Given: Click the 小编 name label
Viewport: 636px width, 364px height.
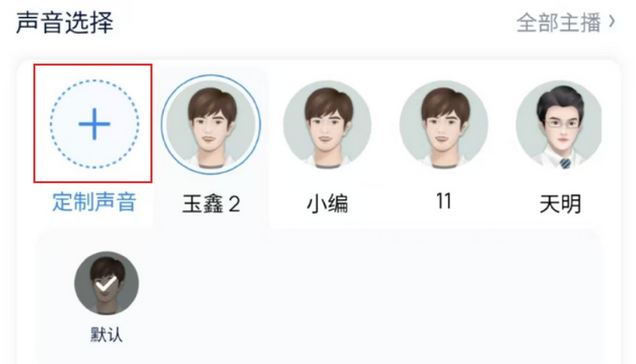Looking at the screenshot, I should pyautogui.click(x=327, y=203).
